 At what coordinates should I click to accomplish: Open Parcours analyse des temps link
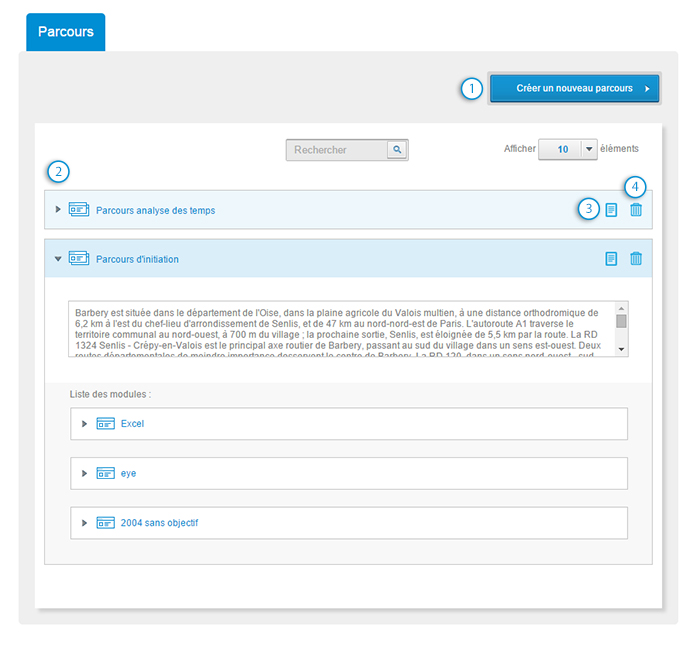coord(155,210)
